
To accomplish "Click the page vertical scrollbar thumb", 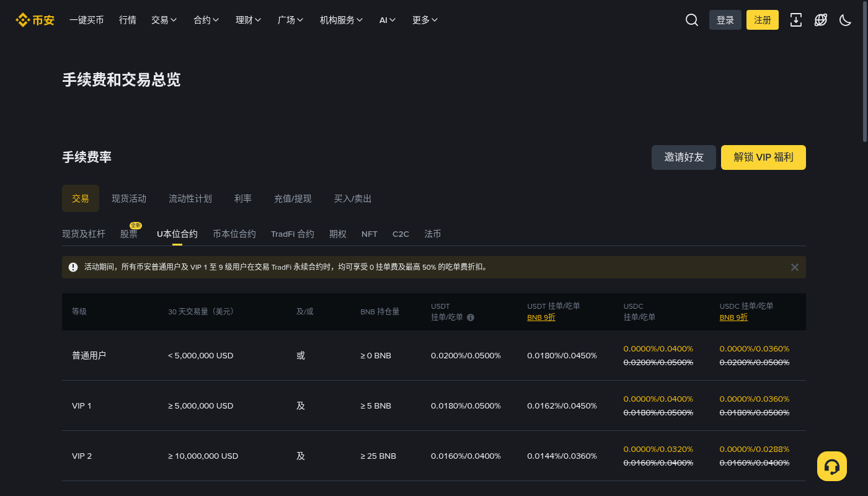I will coord(865,71).
